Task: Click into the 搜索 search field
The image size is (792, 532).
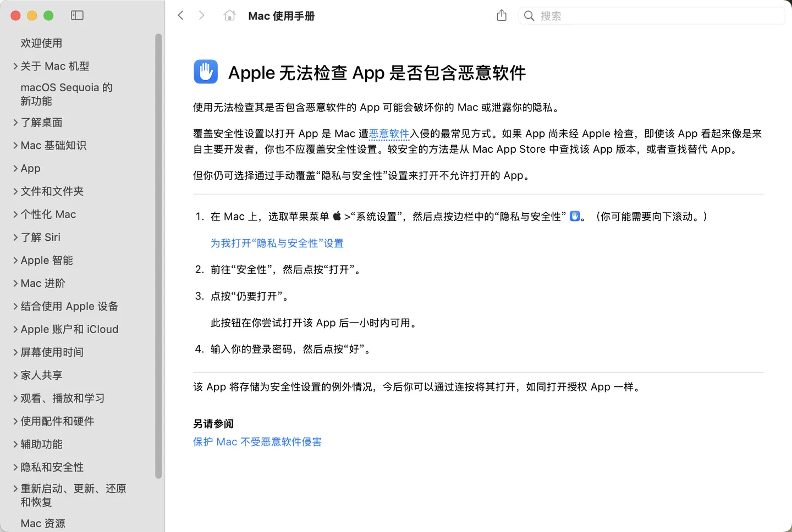Action: [652, 16]
